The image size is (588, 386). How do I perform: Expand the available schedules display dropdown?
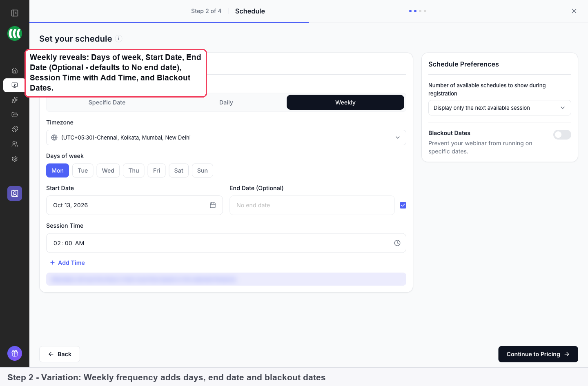pyautogui.click(x=500, y=108)
